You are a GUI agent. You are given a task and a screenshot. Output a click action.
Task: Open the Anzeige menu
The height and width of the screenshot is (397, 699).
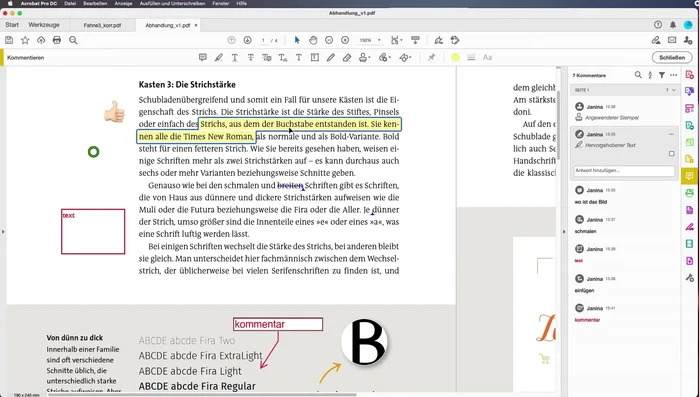123,3
